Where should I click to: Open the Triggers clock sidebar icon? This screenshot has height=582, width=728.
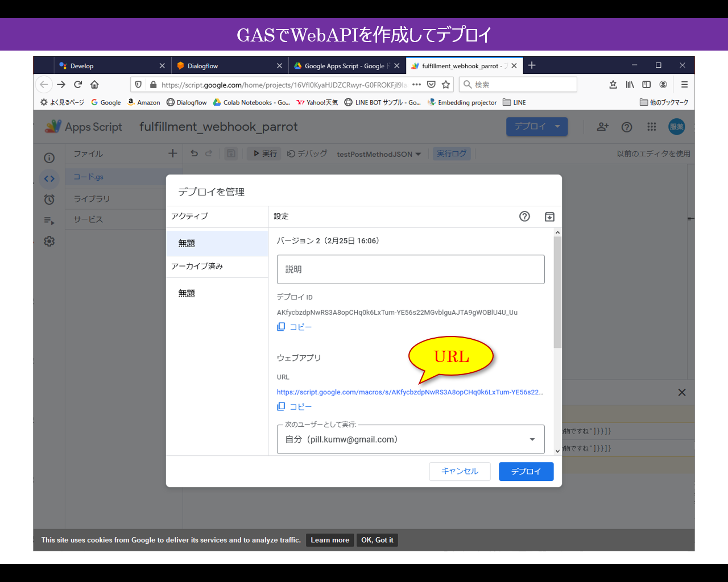point(49,199)
